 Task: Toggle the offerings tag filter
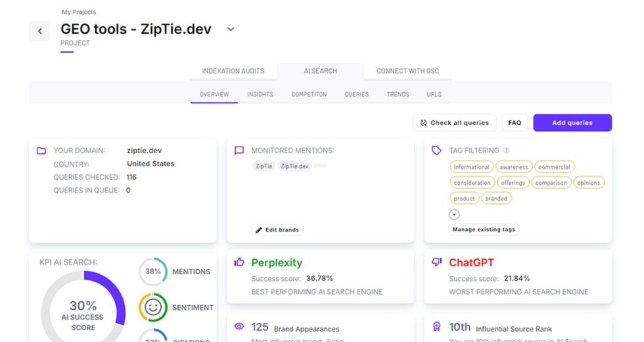click(513, 183)
